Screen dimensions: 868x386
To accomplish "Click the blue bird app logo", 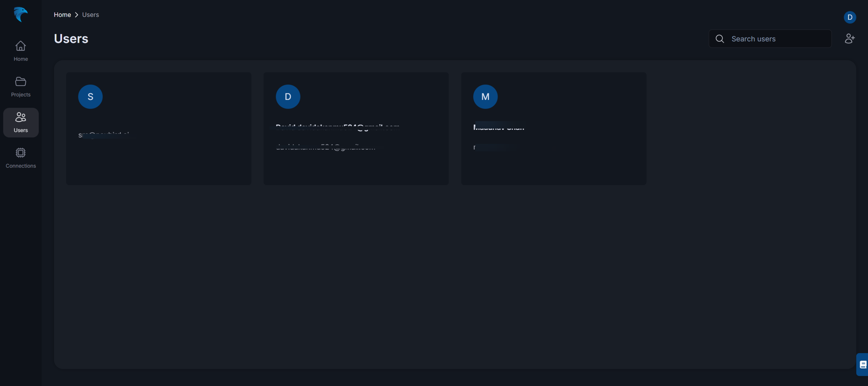I will click(x=20, y=14).
